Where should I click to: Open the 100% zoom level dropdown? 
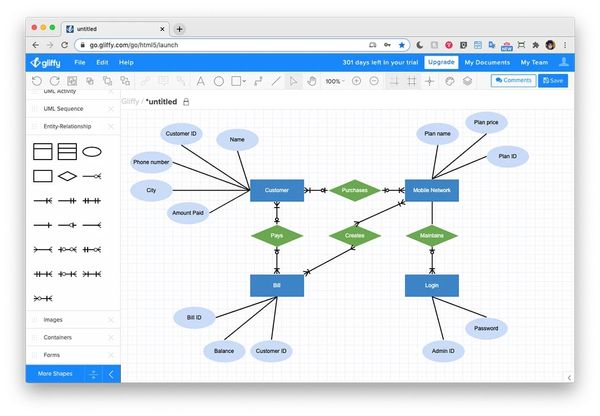[335, 81]
